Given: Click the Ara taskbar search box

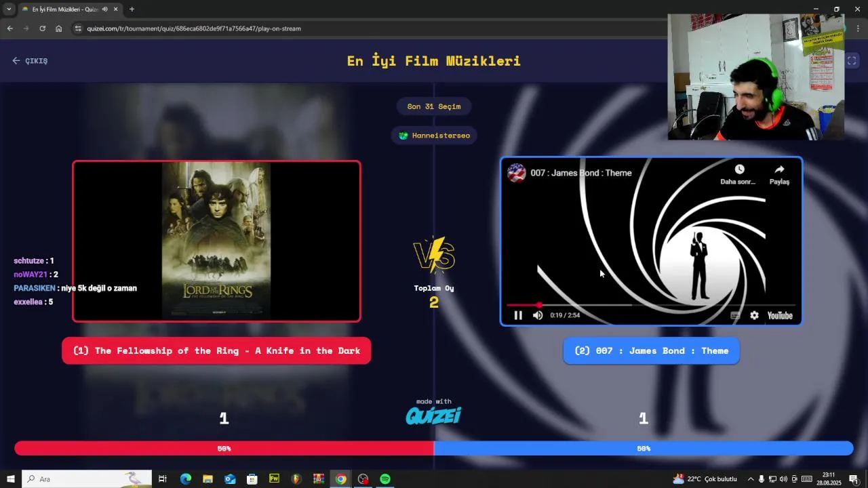Looking at the screenshot, I should (x=87, y=479).
